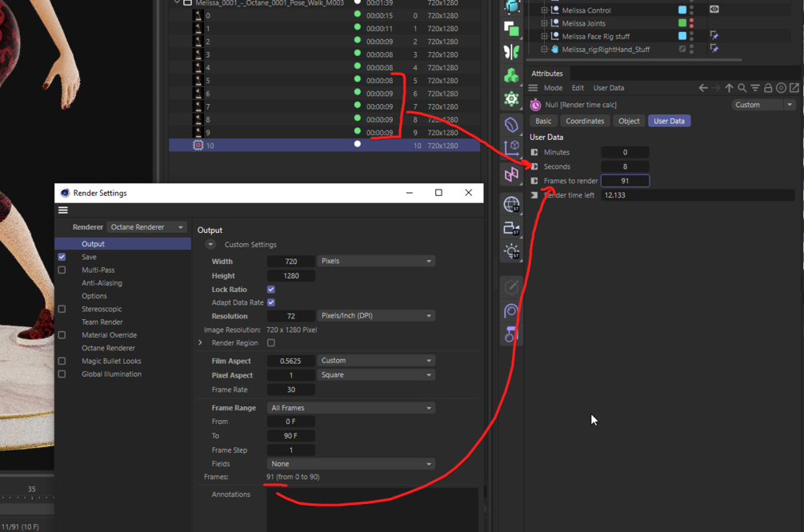Expand the Render Region section arrow
The image size is (804, 532).
201,343
